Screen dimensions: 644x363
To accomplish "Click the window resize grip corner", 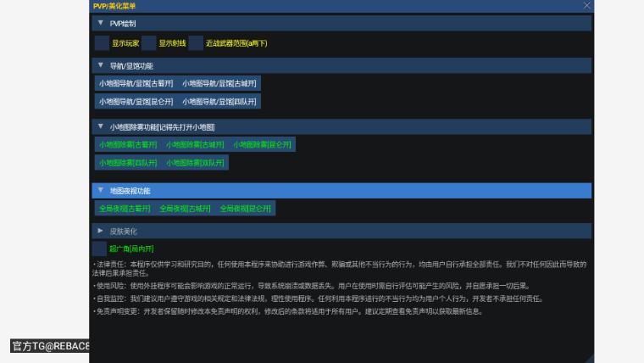I will pos(590,358).
